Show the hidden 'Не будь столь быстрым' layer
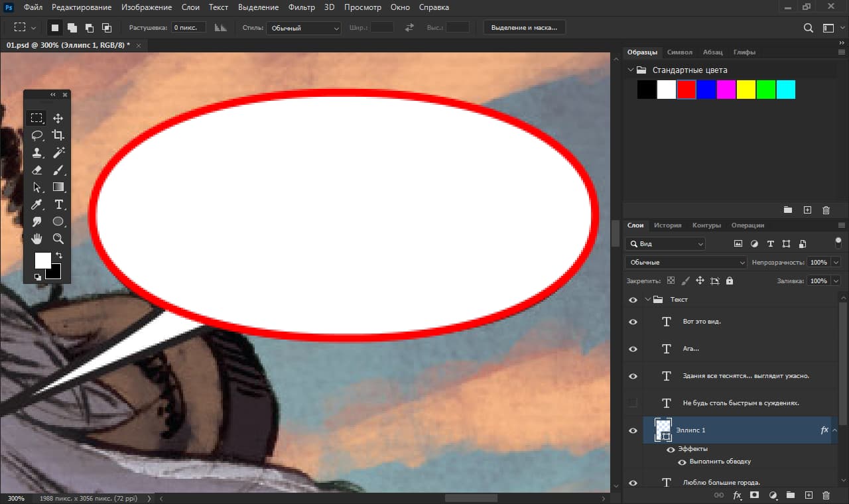 click(x=633, y=403)
